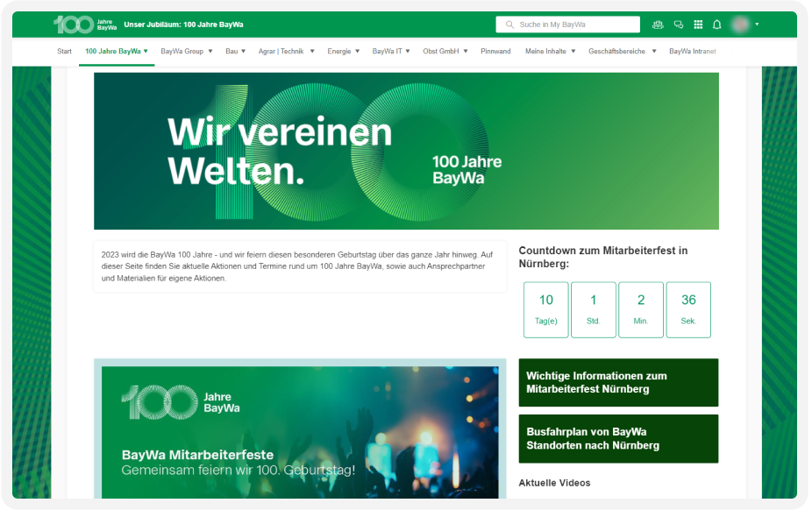Open the apps grid icon in header
The height and width of the screenshot is (510, 812).
(698, 25)
